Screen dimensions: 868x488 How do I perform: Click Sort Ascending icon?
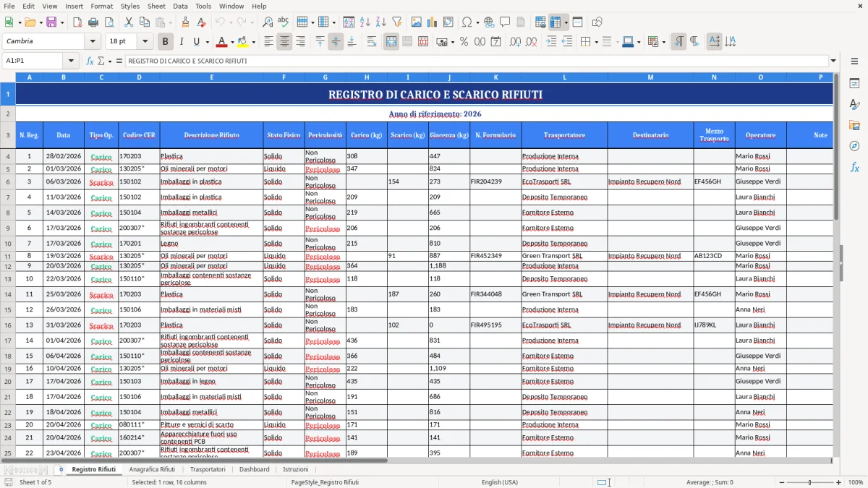click(365, 22)
